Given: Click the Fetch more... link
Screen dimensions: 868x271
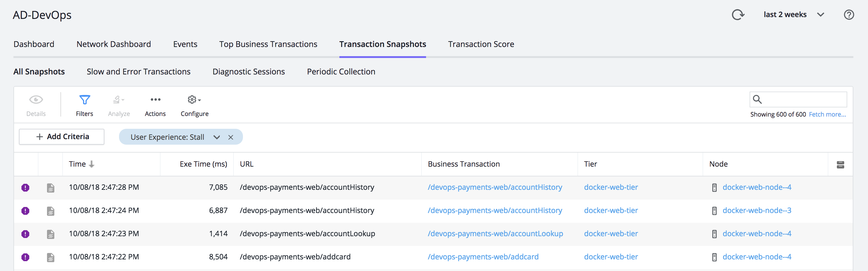Looking at the screenshot, I should (827, 115).
